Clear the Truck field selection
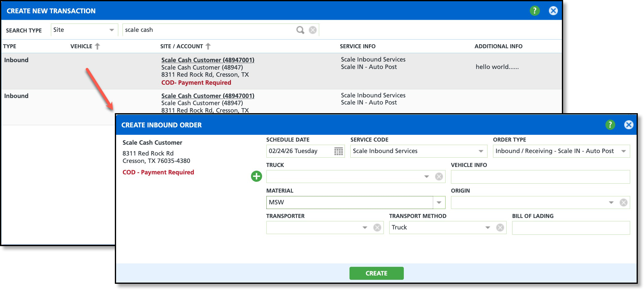The width and height of the screenshot is (644, 290). tap(439, 177)
